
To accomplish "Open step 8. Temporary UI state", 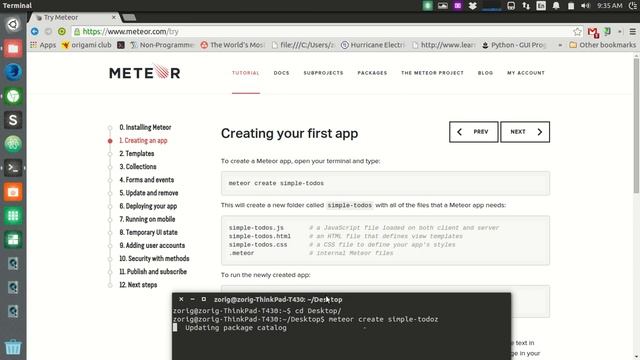I will (x=149, y=232).
